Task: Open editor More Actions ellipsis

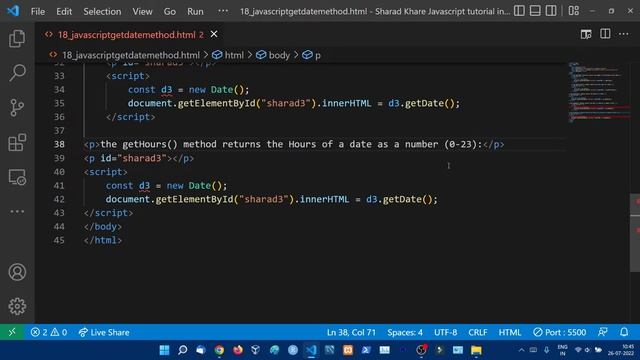Action: tap(624, 34)
